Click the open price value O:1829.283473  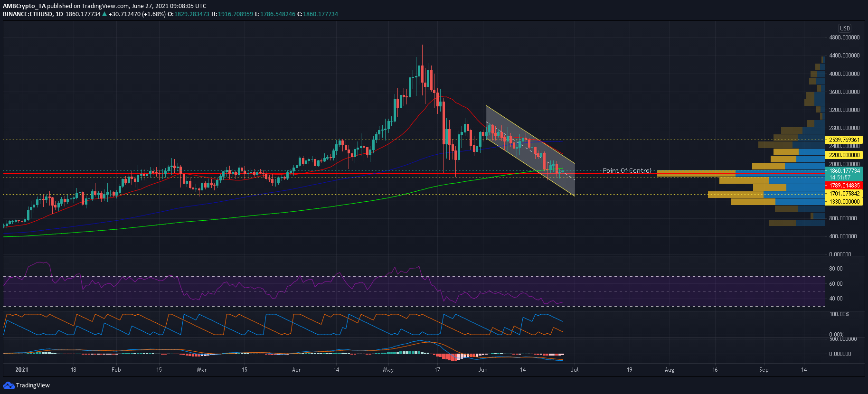189,14
